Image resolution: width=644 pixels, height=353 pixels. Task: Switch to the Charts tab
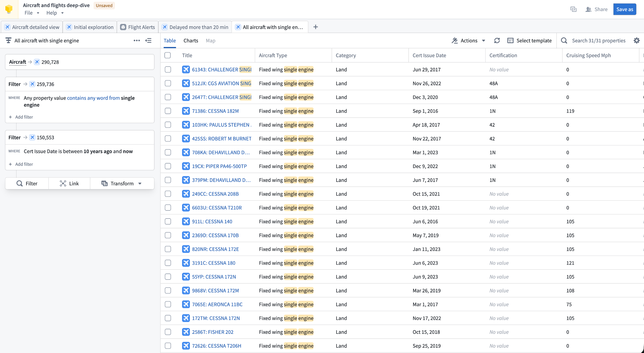click(x=191, y=41)
